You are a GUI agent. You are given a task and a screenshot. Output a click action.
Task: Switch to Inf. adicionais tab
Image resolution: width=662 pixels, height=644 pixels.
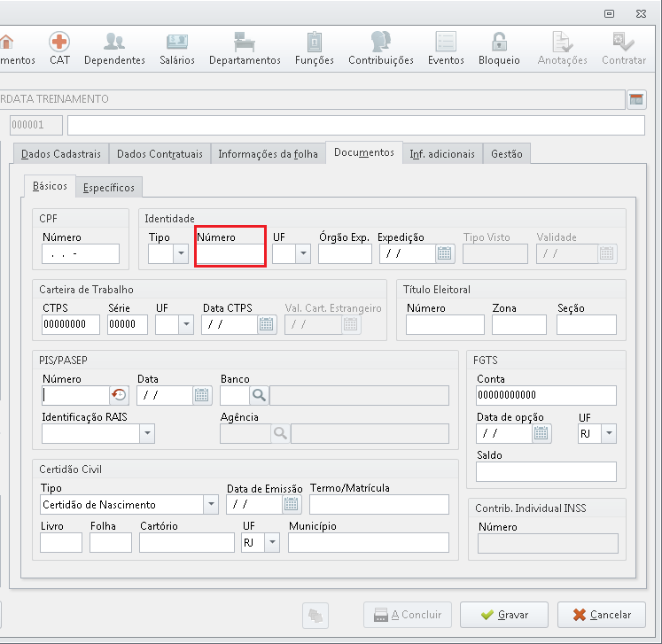coord(442,154)
